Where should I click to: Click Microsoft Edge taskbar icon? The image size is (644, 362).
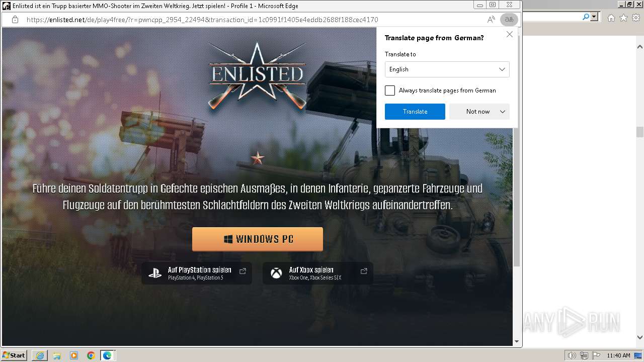tap(108, 355)
